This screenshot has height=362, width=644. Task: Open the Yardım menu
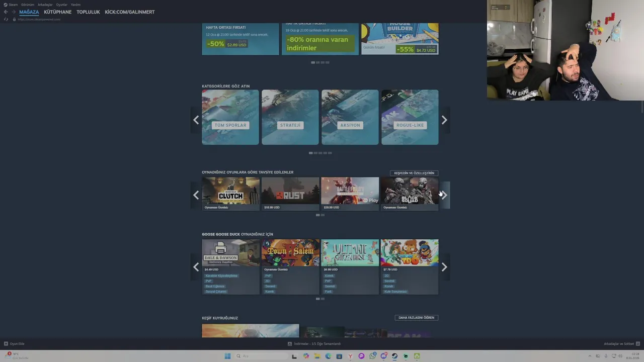(x=75, y=5)
